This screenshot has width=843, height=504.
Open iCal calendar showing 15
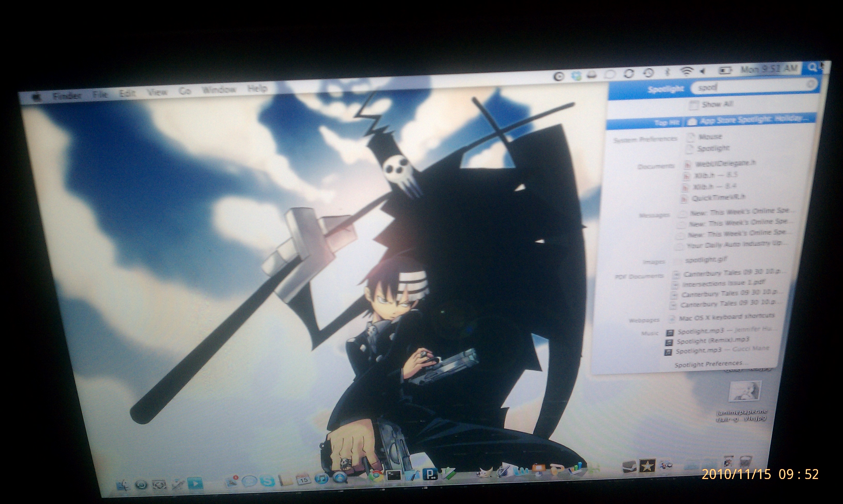coord(304,479)
